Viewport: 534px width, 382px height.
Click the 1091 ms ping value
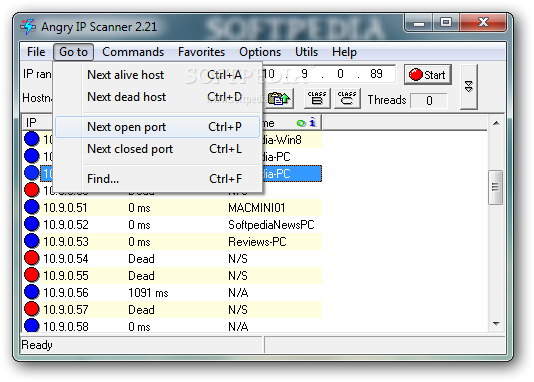tap(148, 293)
